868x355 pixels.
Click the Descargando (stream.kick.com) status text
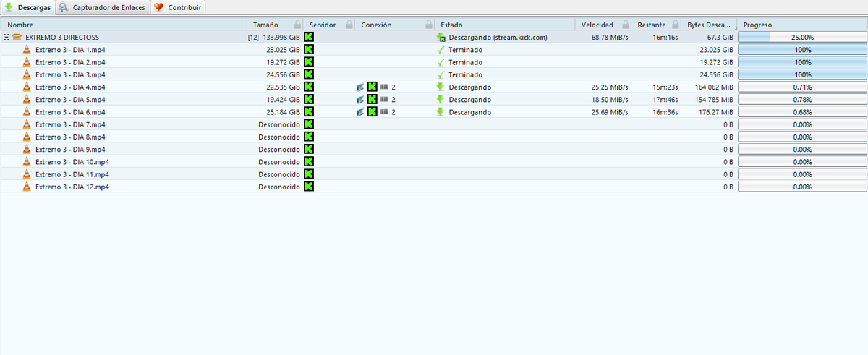[x=498, y=37]
